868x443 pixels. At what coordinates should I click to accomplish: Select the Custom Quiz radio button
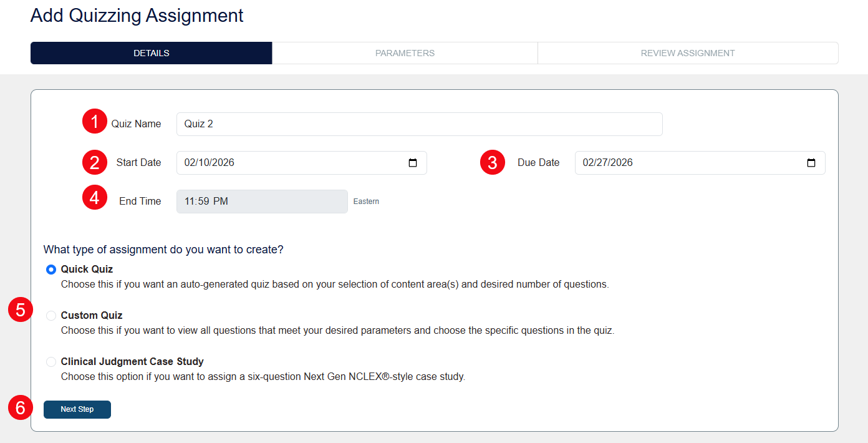click(51, 316)
